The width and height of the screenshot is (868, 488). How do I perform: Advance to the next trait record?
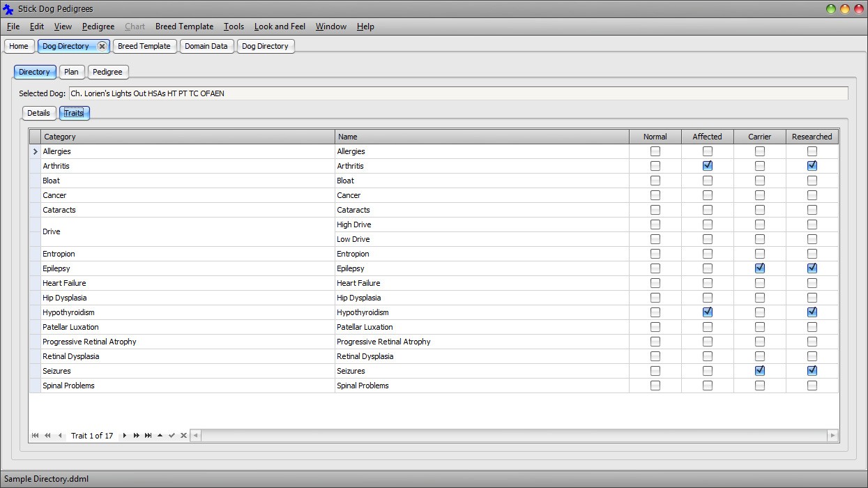pyautogui.click(x=124, y=435)
